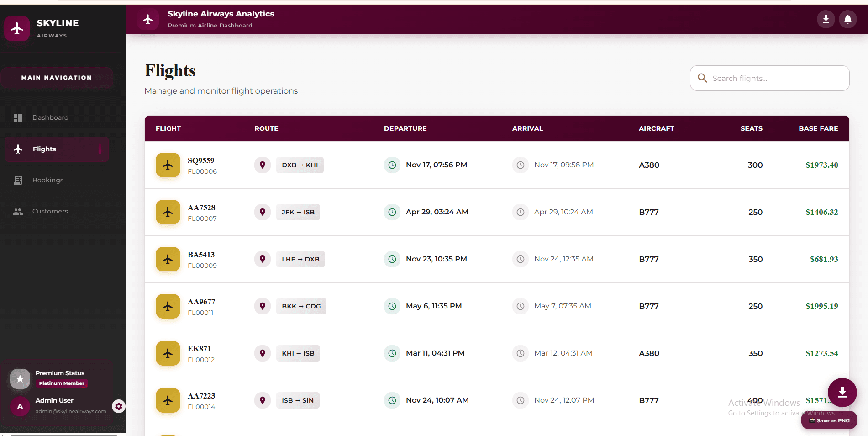Click the Save as PNG button
The height and width of the screenshot is (436, 868).
(829, 420)
